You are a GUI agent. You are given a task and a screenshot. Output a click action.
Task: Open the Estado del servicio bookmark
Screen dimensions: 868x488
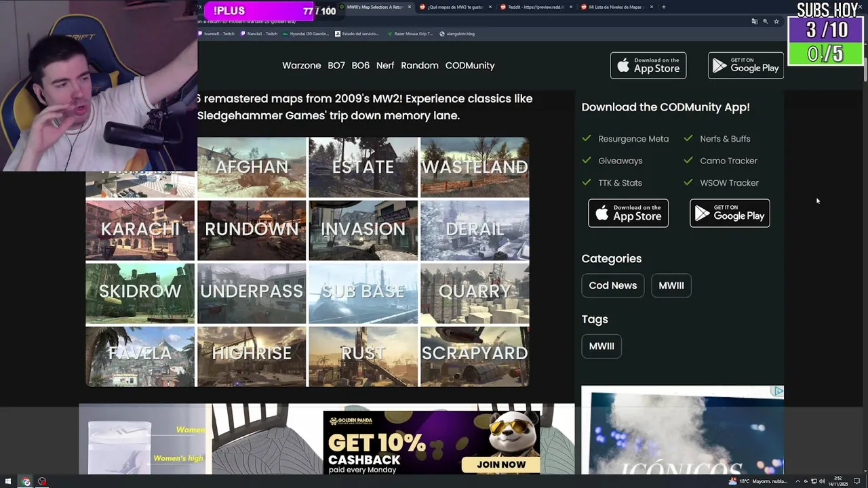[357, 33]
